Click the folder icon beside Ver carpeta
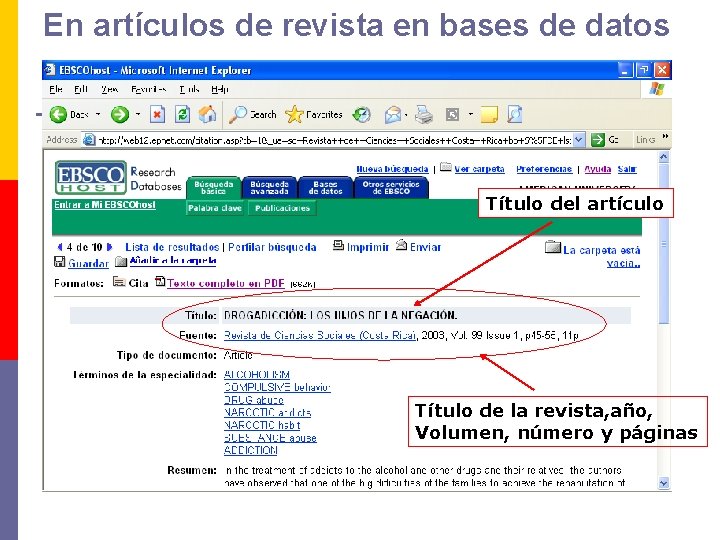The image size is (720, 540). pos(445,167)
